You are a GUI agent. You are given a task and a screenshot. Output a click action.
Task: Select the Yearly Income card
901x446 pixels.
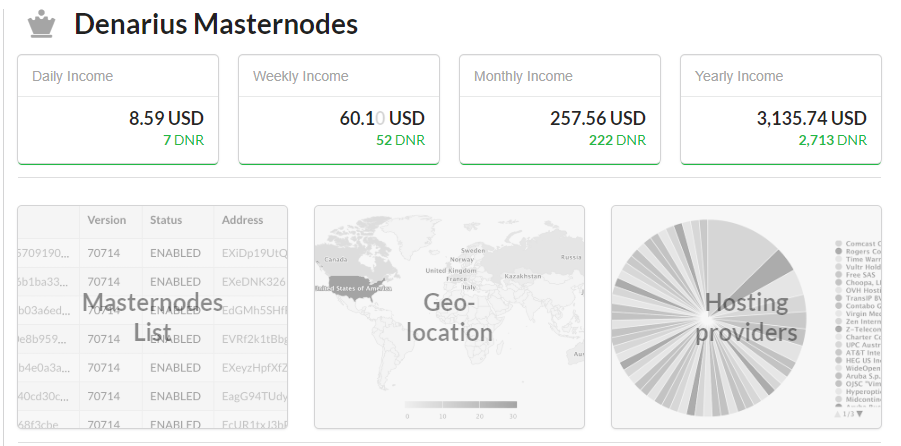780,109
